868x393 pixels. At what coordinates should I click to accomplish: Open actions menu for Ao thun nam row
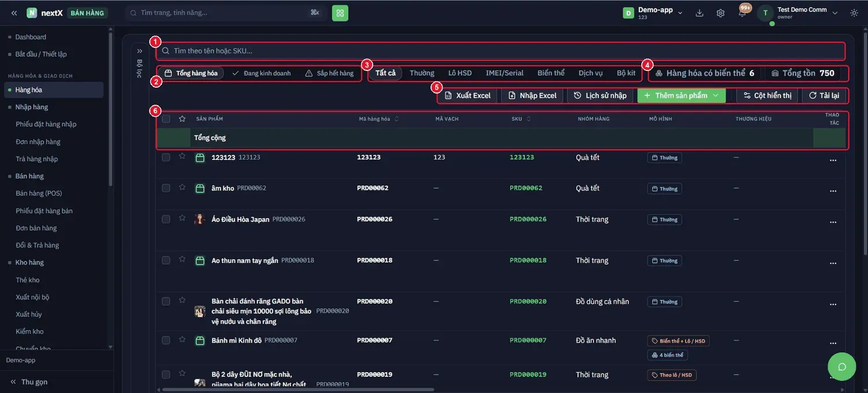point(833,263)
